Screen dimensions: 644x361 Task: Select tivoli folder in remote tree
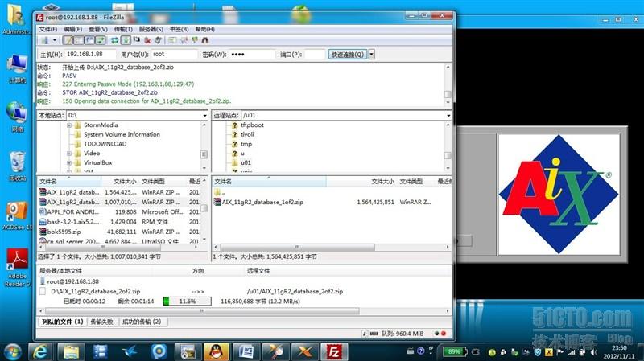247,134
